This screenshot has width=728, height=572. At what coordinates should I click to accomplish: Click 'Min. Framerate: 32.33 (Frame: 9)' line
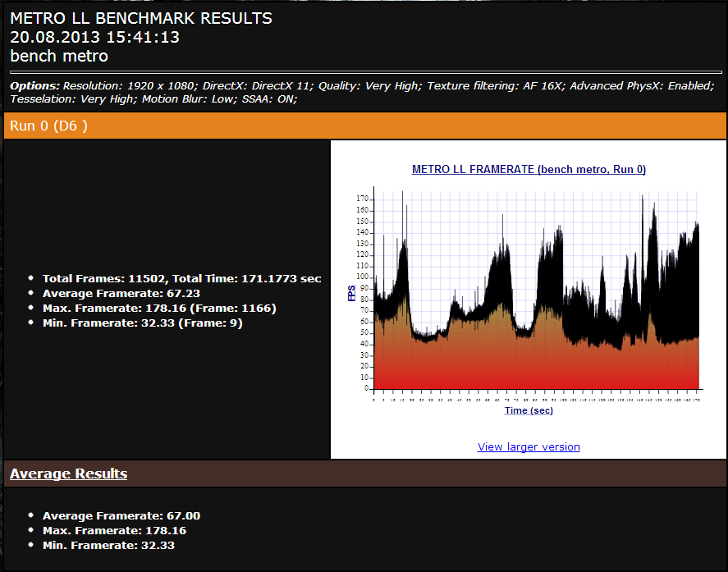(143, 323)
